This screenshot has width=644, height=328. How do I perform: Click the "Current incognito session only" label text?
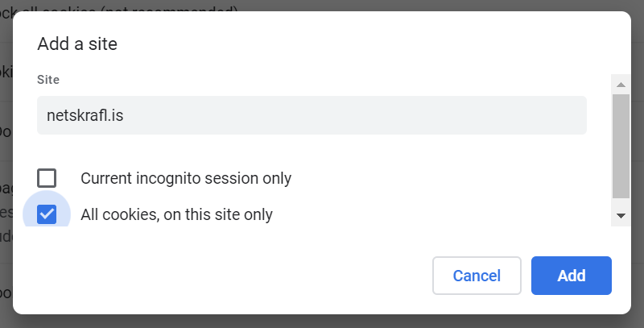(186, 178)
